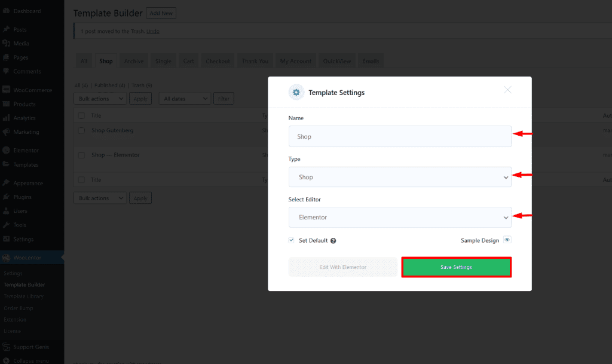Click the Undo link in notice
This screenshot has height=364, width=612.
click(152, 31)
